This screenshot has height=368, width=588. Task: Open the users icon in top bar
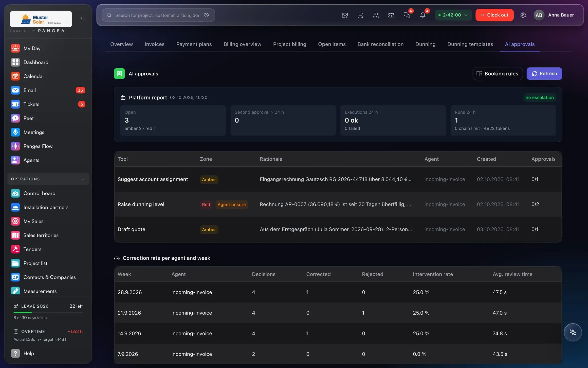coord(376,15)
